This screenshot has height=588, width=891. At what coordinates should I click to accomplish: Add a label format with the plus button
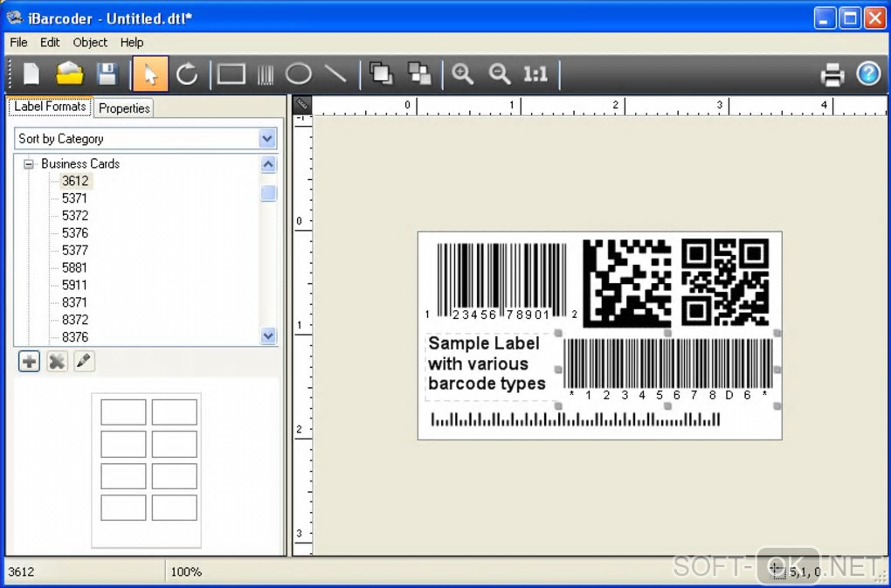(30, 361)
